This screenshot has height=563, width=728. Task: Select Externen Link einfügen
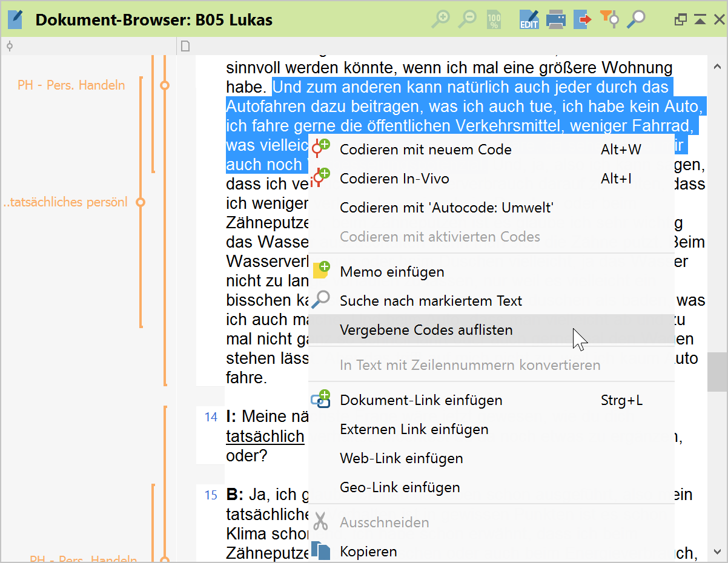(x=491, y=429)
